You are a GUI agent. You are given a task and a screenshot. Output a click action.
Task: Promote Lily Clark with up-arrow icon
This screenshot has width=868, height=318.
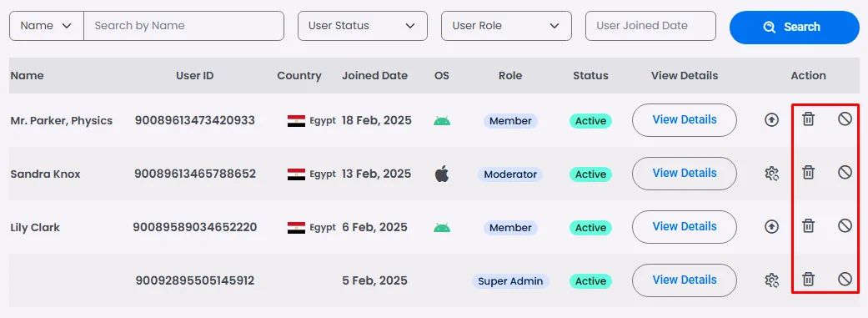coord(771,226)
